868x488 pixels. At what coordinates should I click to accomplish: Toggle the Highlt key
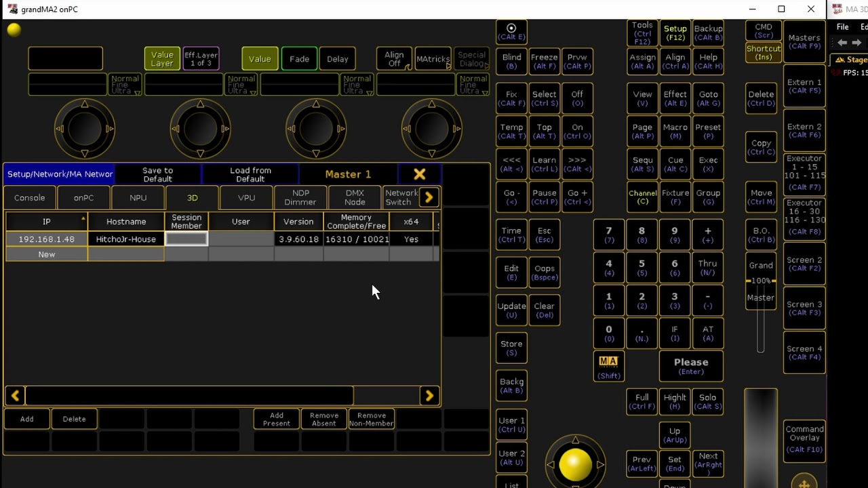(x=675, y=402)
